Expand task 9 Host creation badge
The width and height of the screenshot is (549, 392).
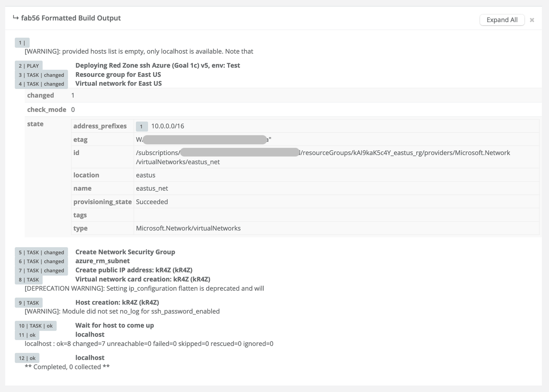tap(29, 303)
